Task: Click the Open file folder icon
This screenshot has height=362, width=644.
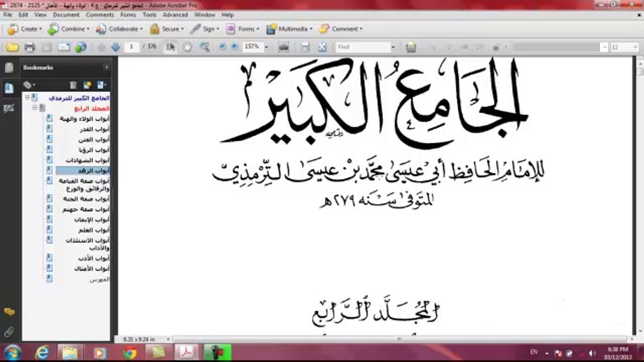Action: [x=13, y=47]
